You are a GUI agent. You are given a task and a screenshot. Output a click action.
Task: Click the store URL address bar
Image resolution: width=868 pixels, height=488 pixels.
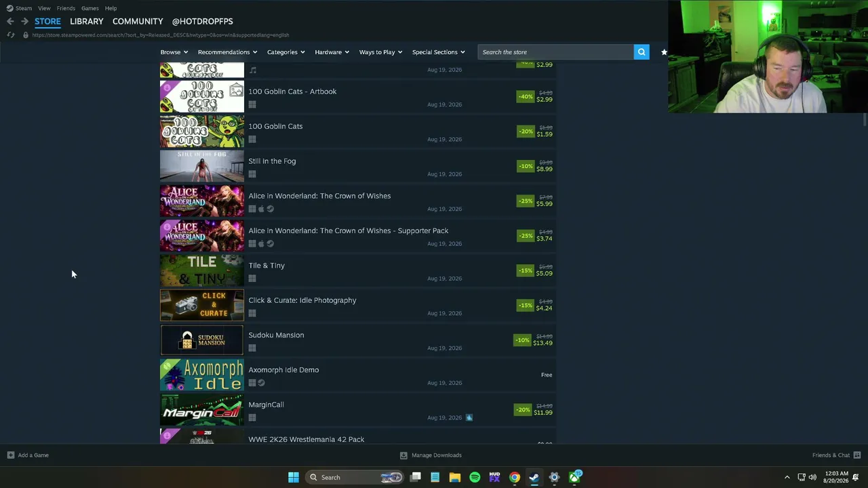pos(161,35)
